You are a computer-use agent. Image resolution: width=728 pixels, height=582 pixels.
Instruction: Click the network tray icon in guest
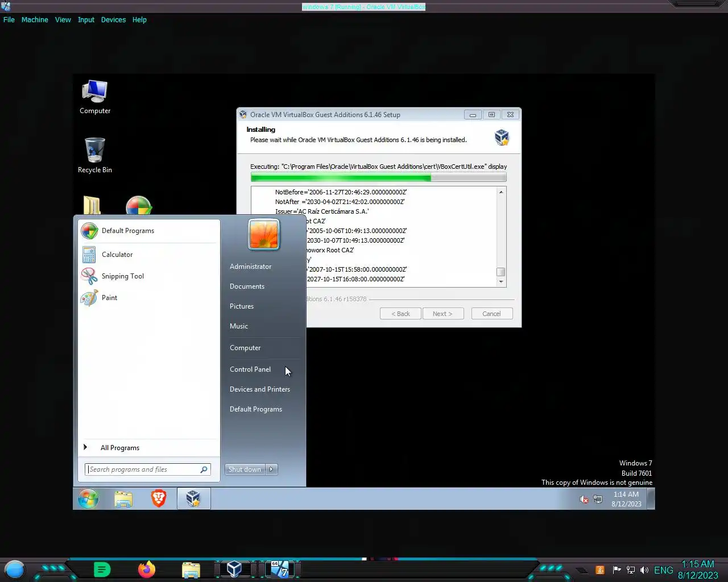(x=598, y=500)
